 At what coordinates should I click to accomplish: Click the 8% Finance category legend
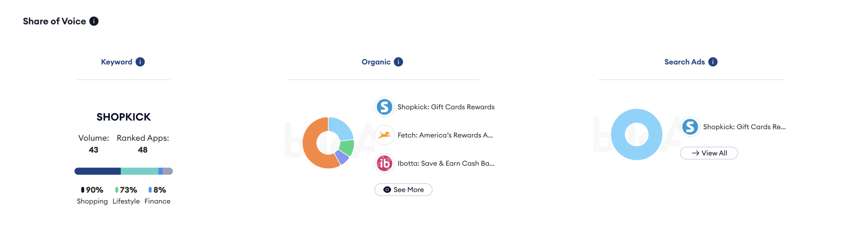(x=157, y=196)
